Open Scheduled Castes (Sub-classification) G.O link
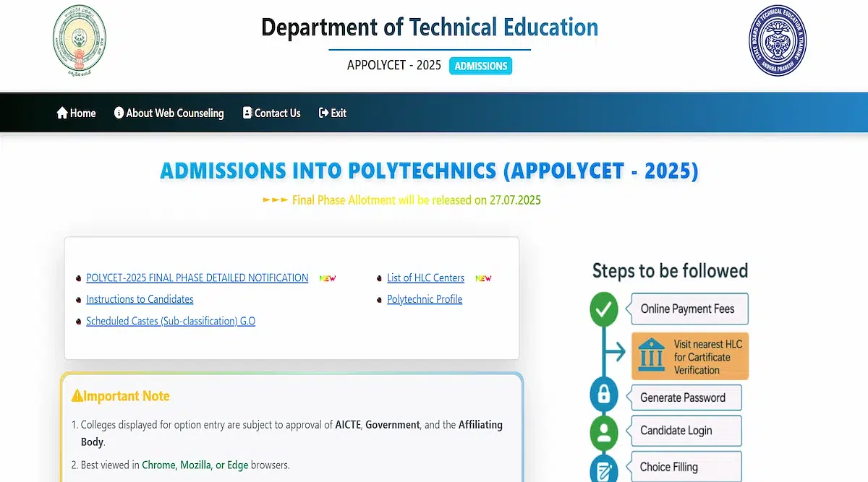Viewport: 868px width, 482px height. pyautogui.click(x=171, y=321)
